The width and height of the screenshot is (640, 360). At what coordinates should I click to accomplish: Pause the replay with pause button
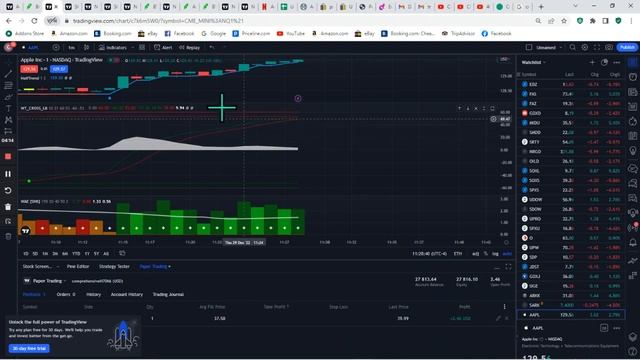(8, 174)
